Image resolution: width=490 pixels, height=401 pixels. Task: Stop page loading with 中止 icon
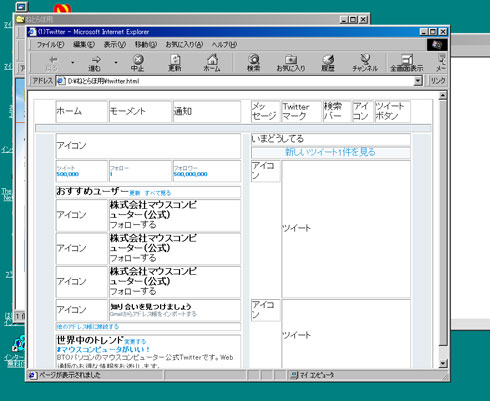pyautogui.click(x=138, y=63)
